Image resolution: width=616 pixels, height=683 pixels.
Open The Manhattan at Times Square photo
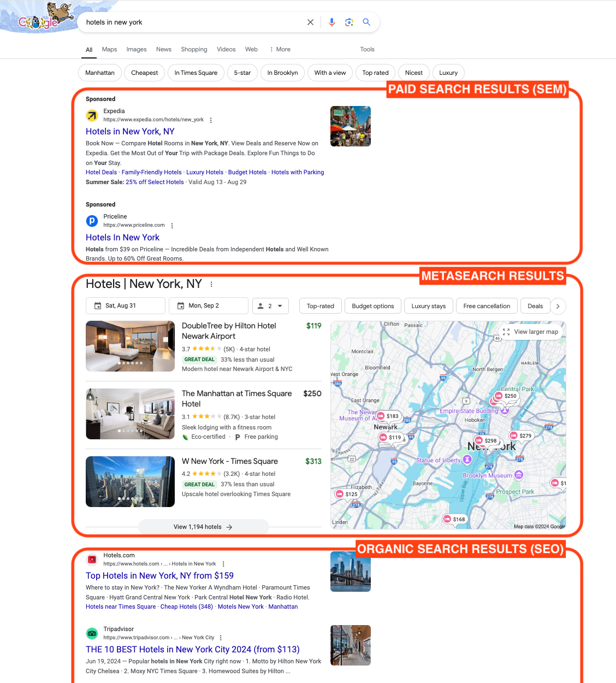pyautogui.click(x=130, y=414)
